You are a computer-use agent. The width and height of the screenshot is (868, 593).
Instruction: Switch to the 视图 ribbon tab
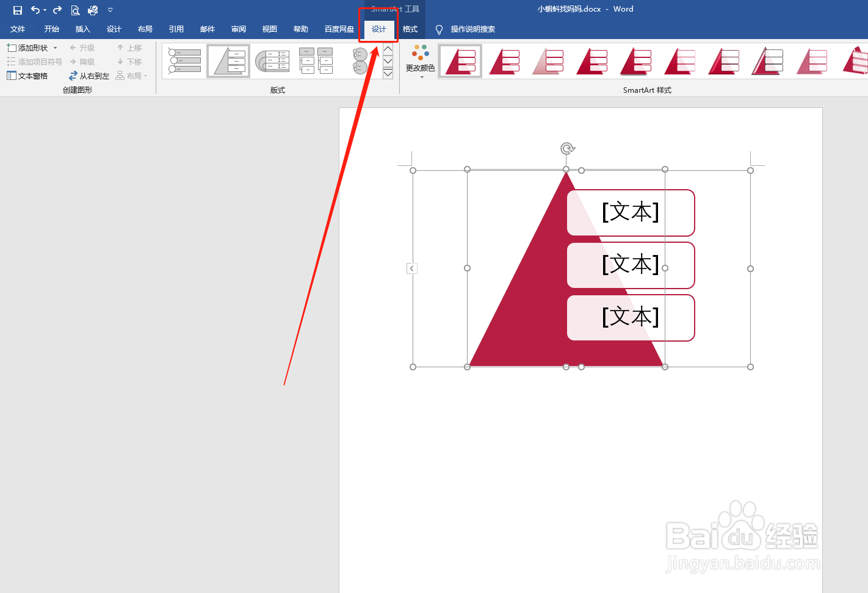click(270, 29)
